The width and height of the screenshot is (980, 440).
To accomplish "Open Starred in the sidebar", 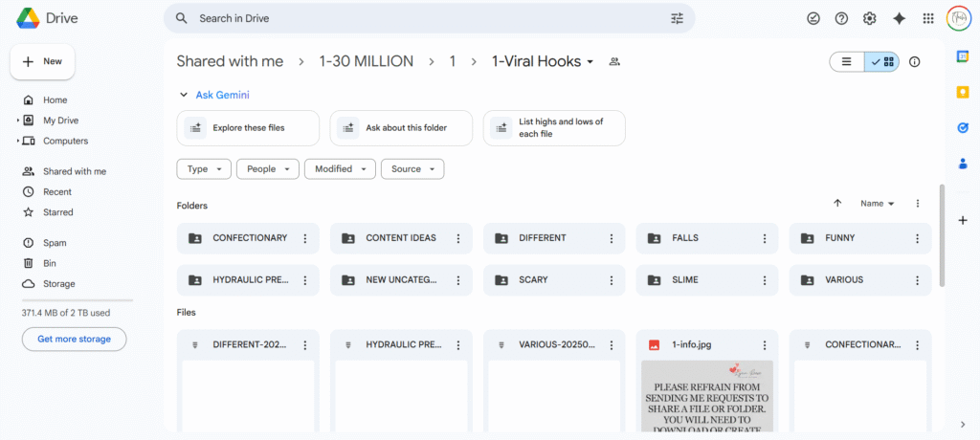I will 57,212.
